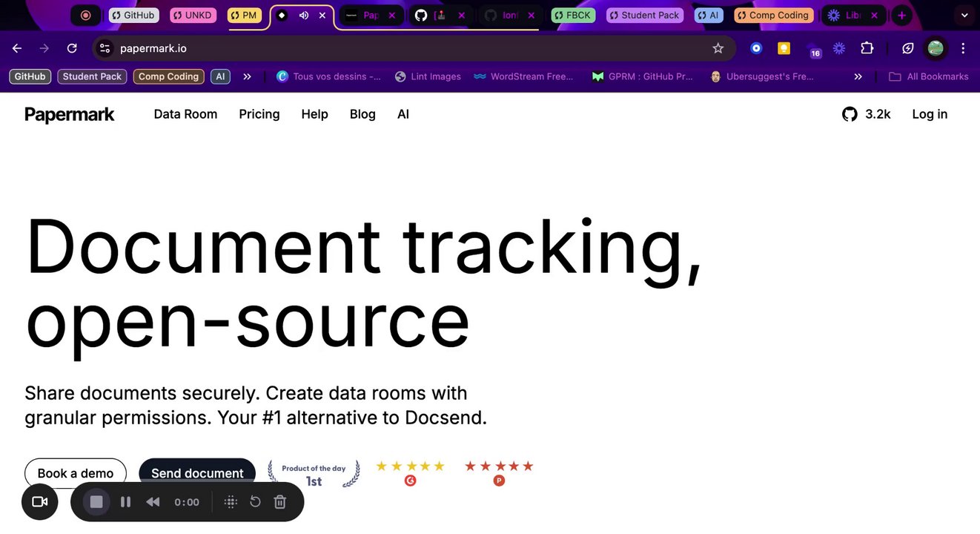Expand the PM tab group
The image size is (980, 534).
coord(245,15)
